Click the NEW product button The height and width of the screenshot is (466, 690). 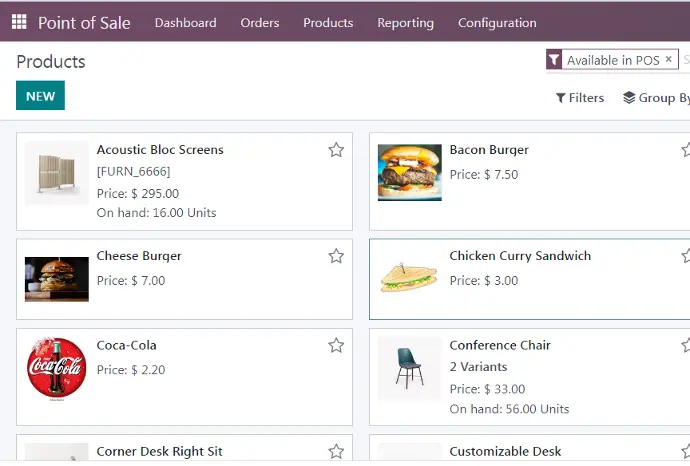pos(40,96)
